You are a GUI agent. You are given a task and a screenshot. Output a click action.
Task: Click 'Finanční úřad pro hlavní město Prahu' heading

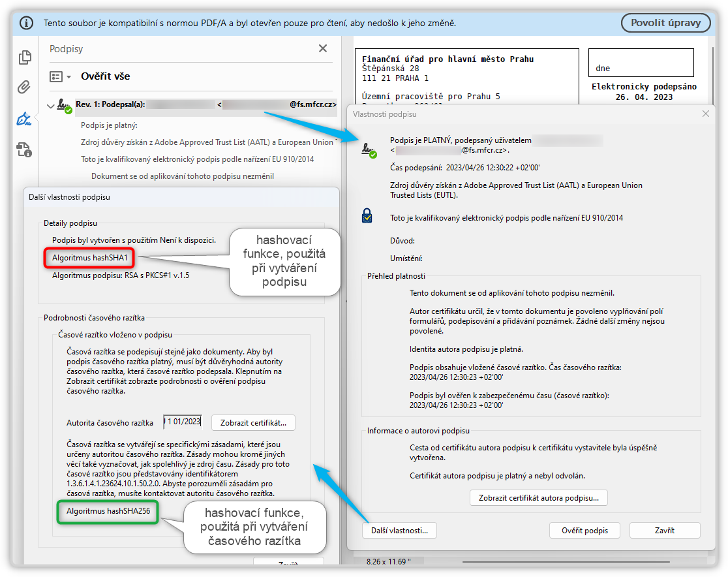(447, 59)
